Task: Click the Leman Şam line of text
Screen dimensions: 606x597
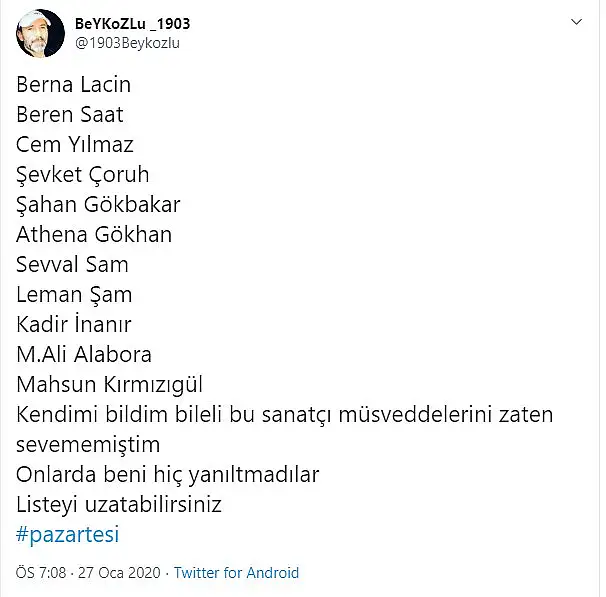Action: click(74, 295)
